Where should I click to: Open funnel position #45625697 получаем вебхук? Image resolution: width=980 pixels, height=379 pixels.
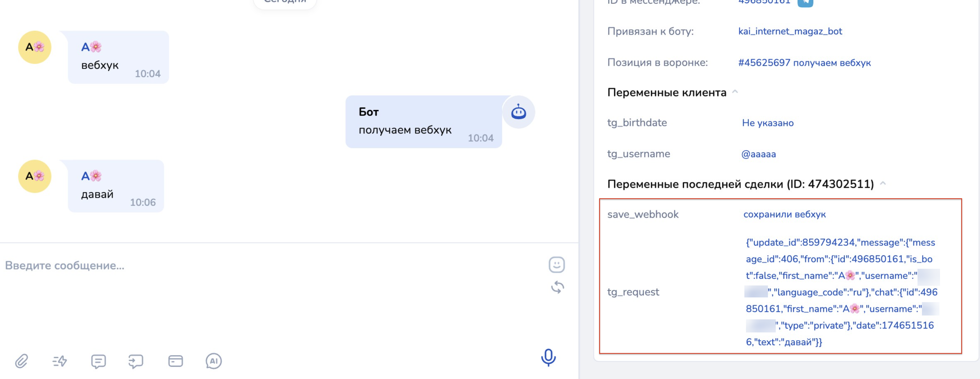point(804,63)
